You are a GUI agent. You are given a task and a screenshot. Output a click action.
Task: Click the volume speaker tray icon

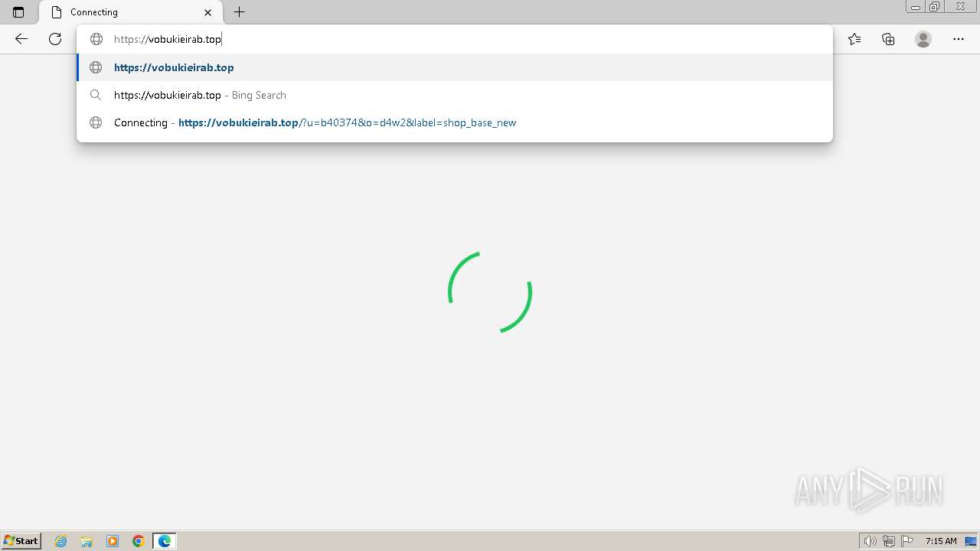[871, 541]
